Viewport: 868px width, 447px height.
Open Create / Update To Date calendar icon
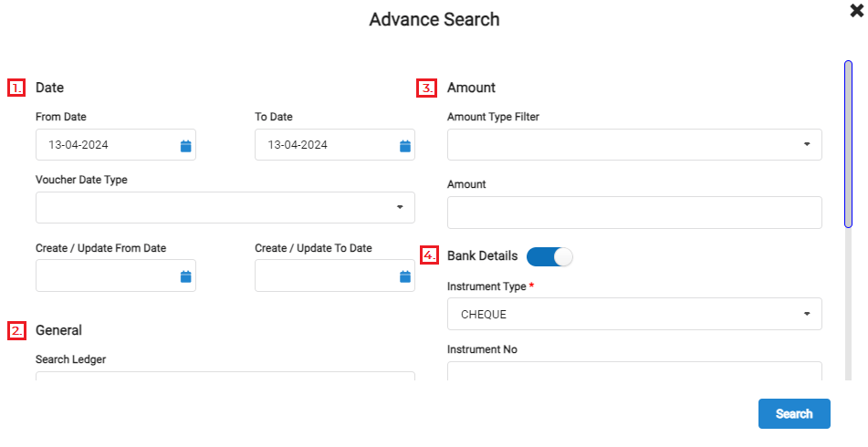pyautogui.click(x=405, y=276)
